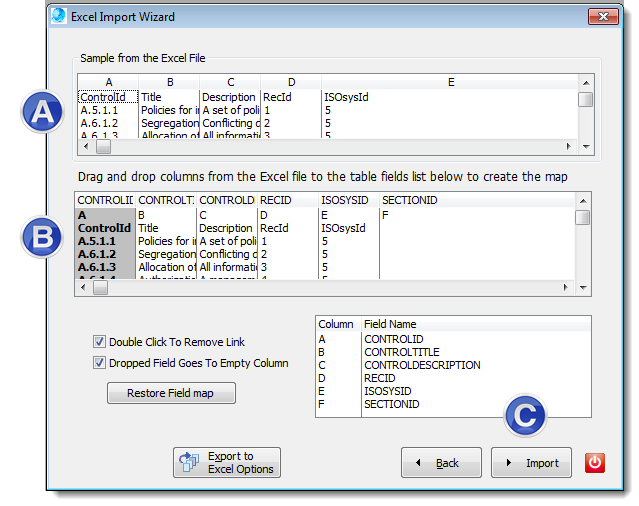Click the bold A.6.1.3 cell in mapping grid
This screenshot has height=506, width=639.
point(105,267)
